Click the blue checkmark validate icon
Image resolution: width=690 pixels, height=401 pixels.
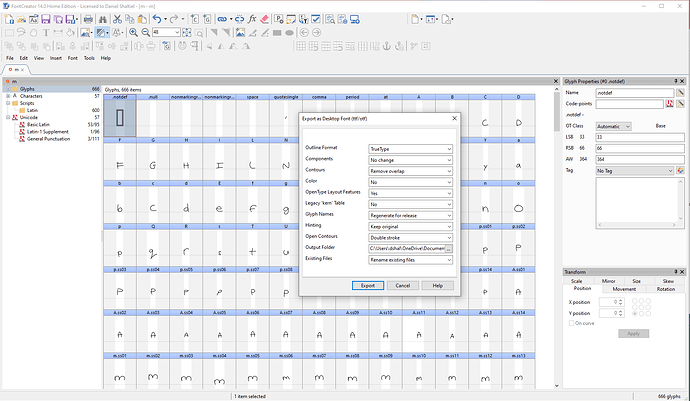tap(316, 19)
